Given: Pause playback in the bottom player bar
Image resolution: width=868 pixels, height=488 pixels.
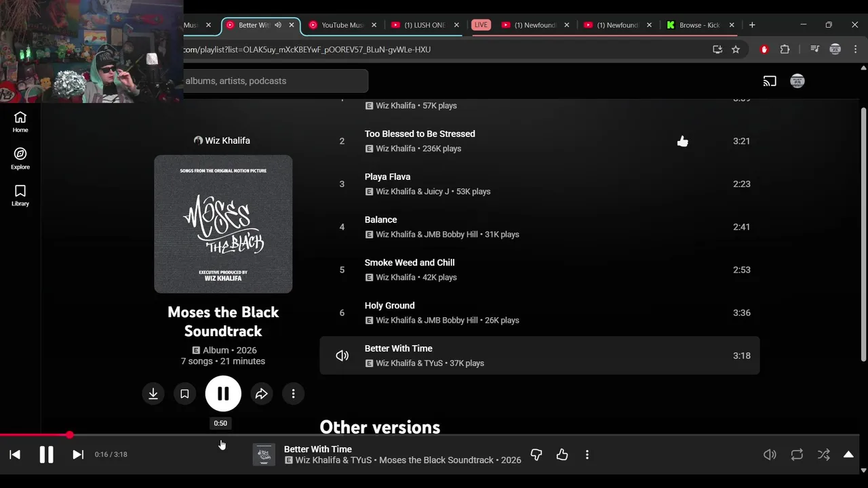Looking at the screenshot, I should tap(46, 455).
